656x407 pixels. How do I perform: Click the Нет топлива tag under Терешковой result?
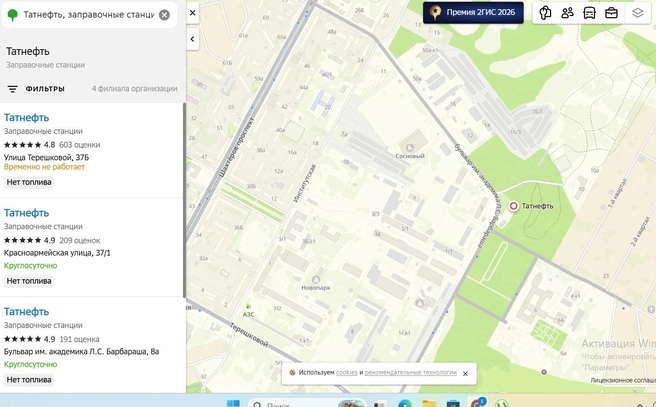[29, 182]
